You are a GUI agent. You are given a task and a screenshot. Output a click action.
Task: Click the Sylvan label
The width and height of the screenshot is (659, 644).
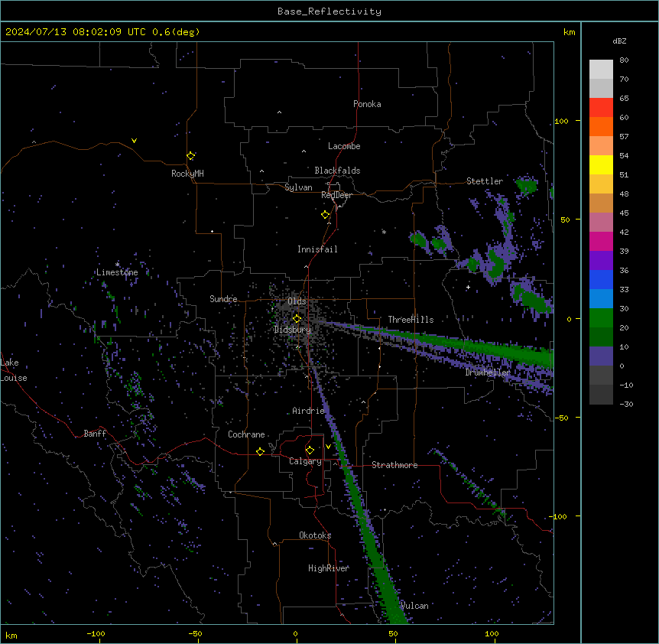(x=298, y=187)
